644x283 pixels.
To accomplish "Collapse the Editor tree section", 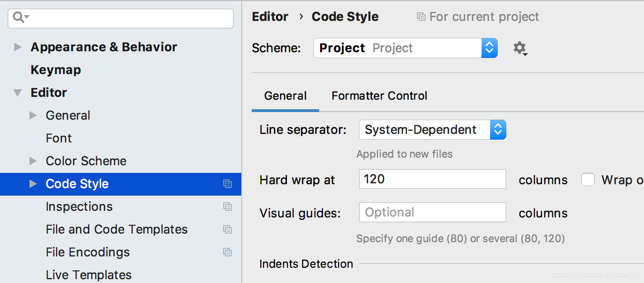I will [x=18, y=93].
